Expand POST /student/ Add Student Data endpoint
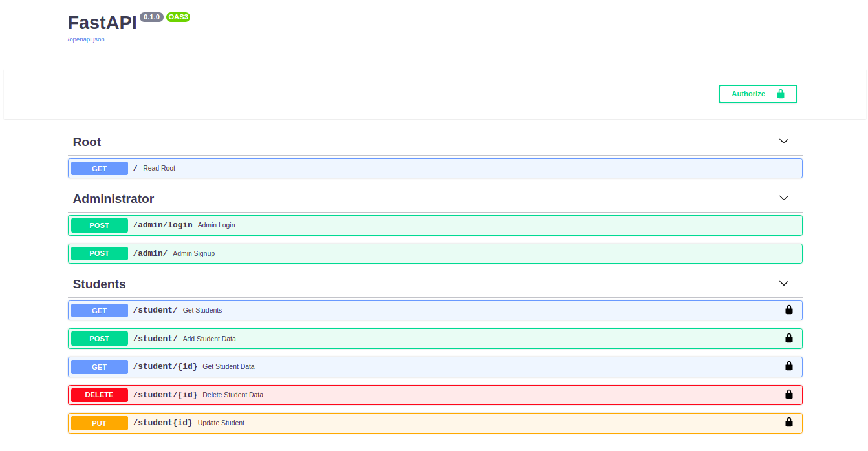Screen dimensions: 868x451 (435, 339)
